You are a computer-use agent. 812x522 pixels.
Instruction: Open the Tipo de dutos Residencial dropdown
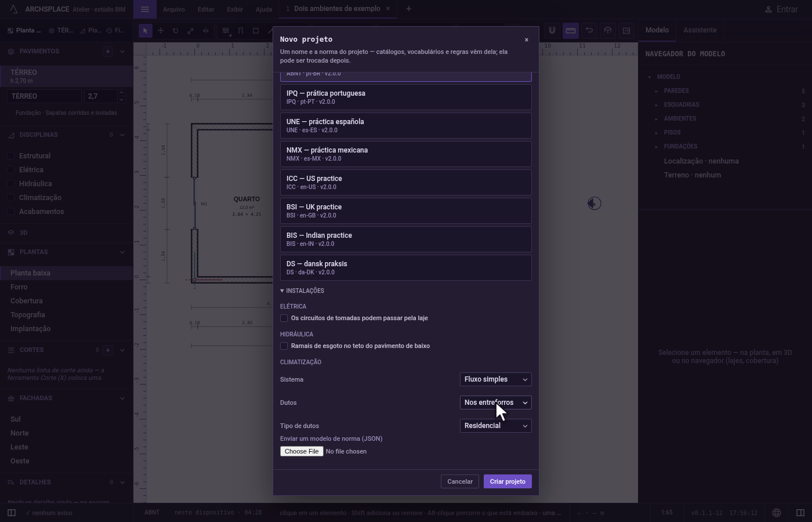496,426
